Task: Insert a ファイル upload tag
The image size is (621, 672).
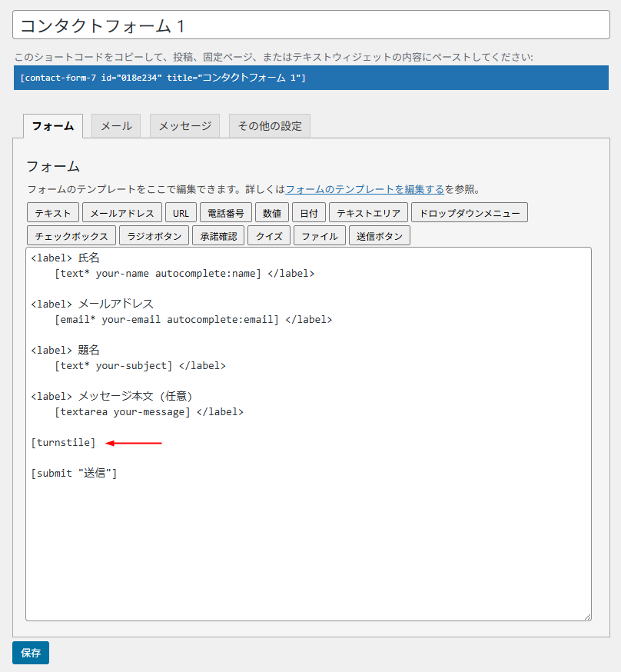Action: [x=320, y=236]
